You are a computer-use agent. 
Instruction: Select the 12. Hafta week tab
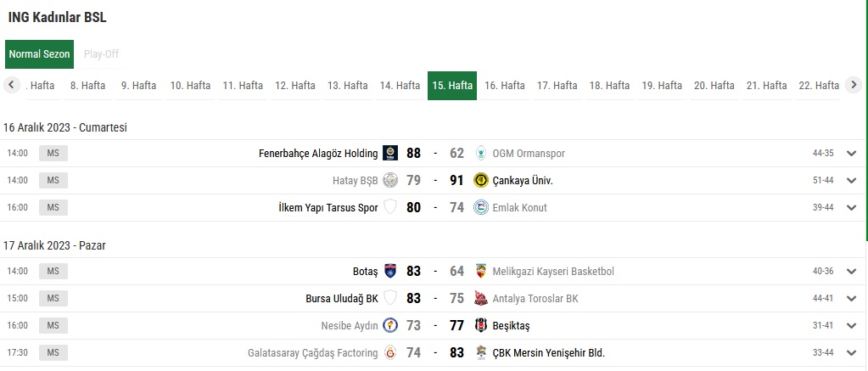(295, 86)
